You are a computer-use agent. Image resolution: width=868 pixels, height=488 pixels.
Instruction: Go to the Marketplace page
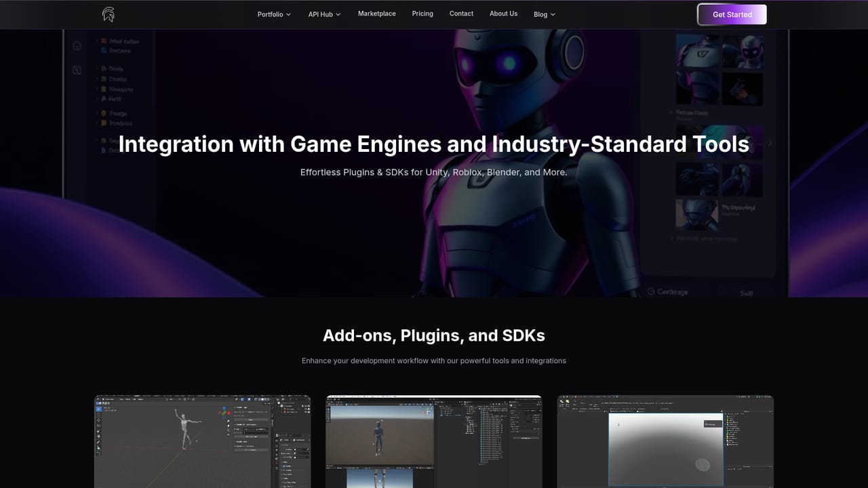[377, 14]
